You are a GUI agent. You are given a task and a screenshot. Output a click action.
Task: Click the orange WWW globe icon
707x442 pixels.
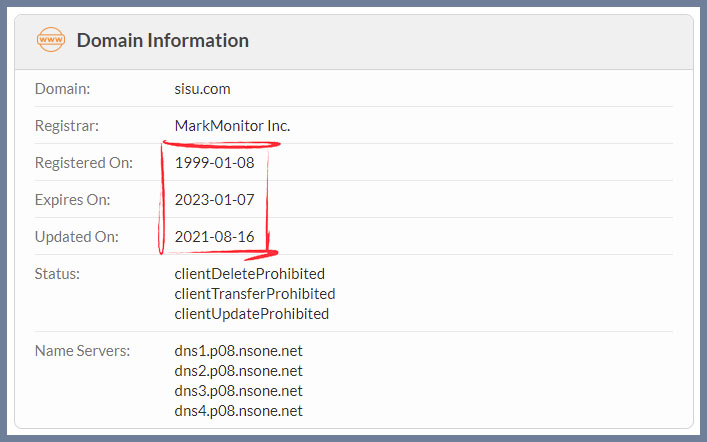tap(50, 41)
